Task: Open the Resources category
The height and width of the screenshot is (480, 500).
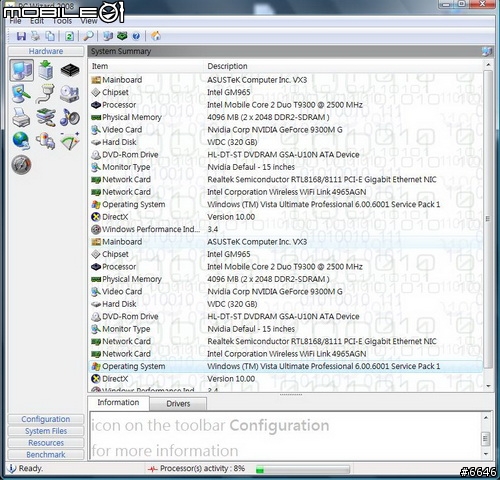Action: point(46,443)
